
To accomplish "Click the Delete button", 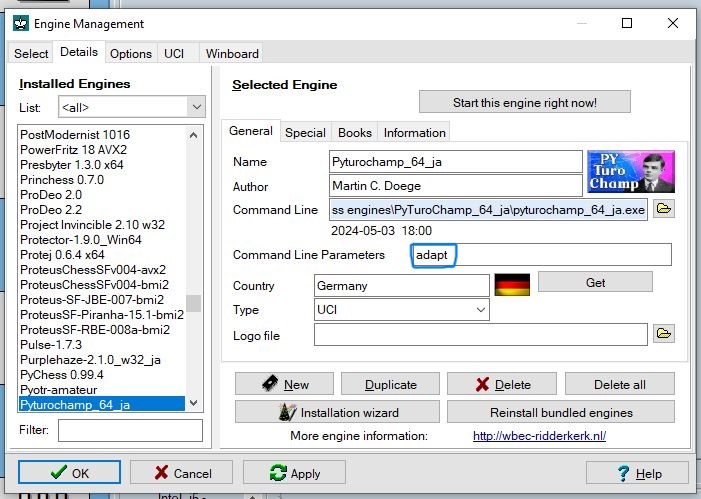I will click(x=502, y=384).
